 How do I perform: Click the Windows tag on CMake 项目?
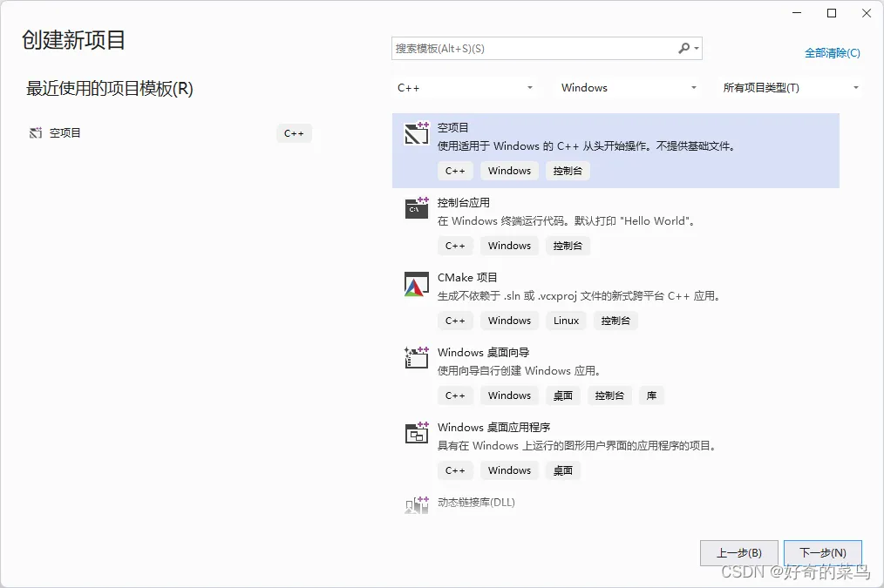(510, 321)
